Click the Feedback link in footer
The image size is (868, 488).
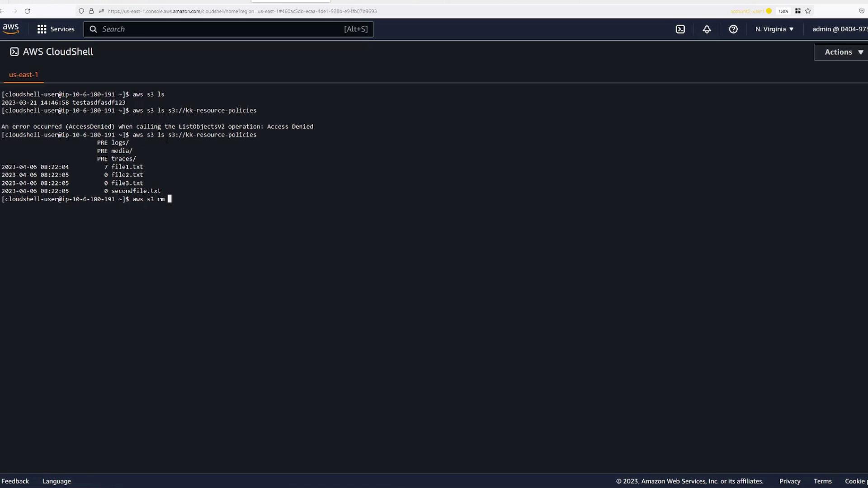(x=15, y=481)
